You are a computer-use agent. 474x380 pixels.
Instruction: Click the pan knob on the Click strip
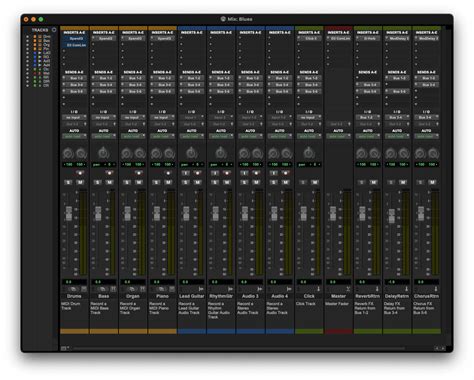point(309,153)
